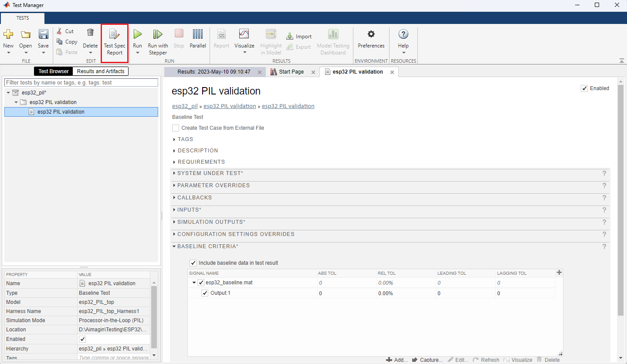Click the Open folder icon
627x364 pixels.
coord(26,34)
